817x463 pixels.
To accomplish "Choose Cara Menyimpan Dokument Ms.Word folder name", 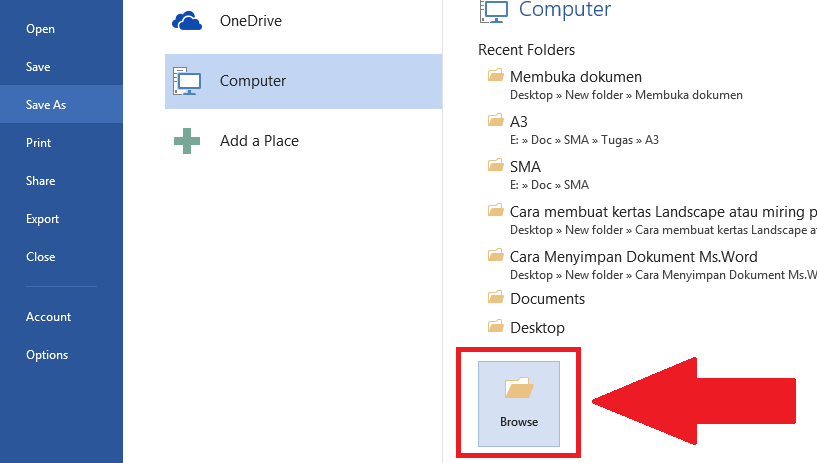I will point(634,257).
